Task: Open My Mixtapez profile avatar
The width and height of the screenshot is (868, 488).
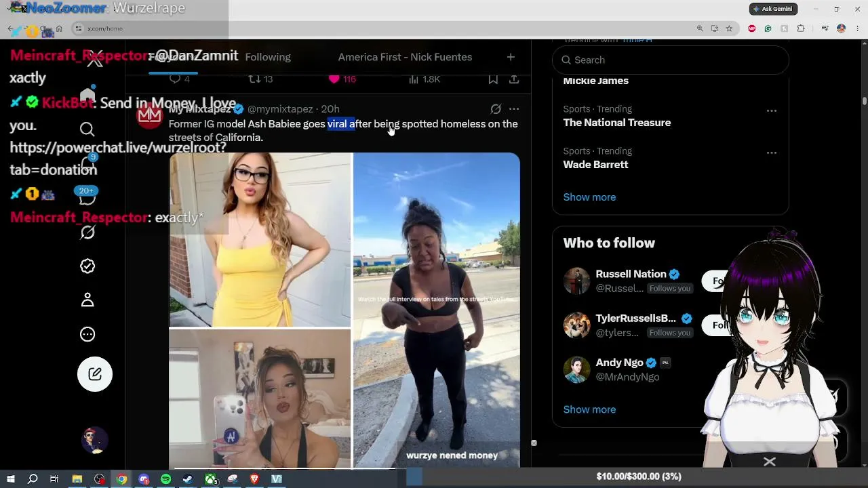Action: pyautogui.click(x=150, y=116)
